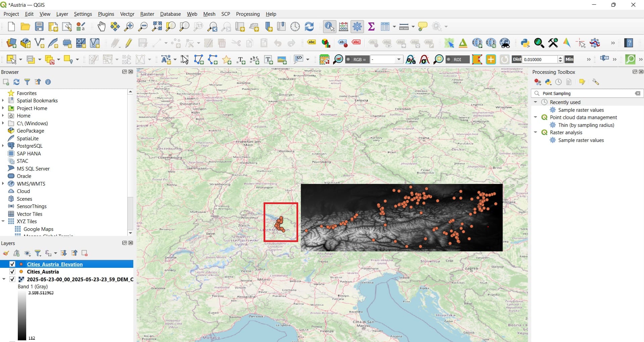Screen dimensions: 644x342
Task: Expand the C:\ (Windows) drive node
Action: [3, 123]
